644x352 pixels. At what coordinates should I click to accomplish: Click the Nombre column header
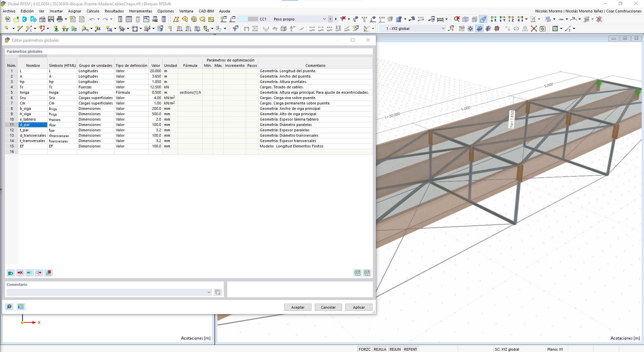point(33,65)
